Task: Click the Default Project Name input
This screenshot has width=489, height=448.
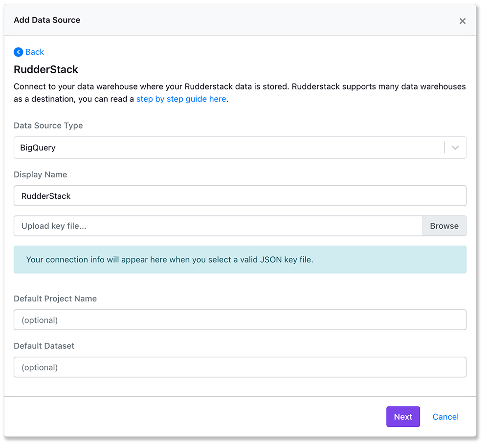Action: pyautogui.click(x=240, y=320)
